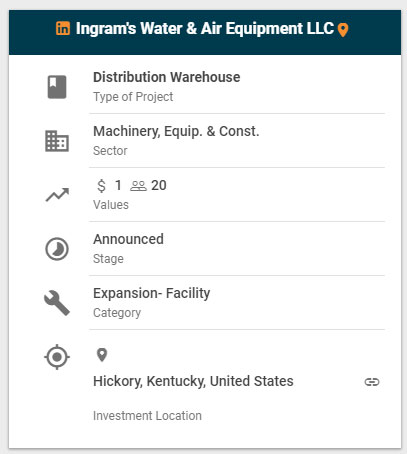The image size is (407, 454).
Task: Click the jobs value 20
Action: pyautogui.click(x=159, y=185)
